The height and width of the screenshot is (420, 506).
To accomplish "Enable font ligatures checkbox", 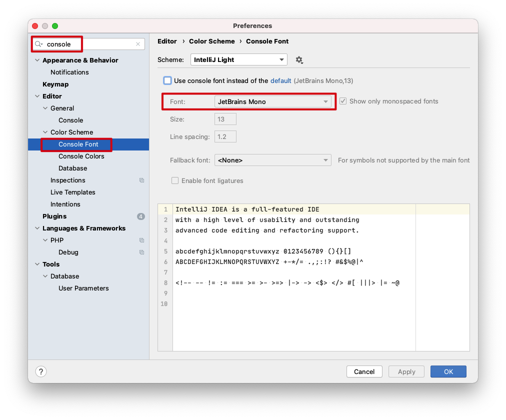I will 175,180.
